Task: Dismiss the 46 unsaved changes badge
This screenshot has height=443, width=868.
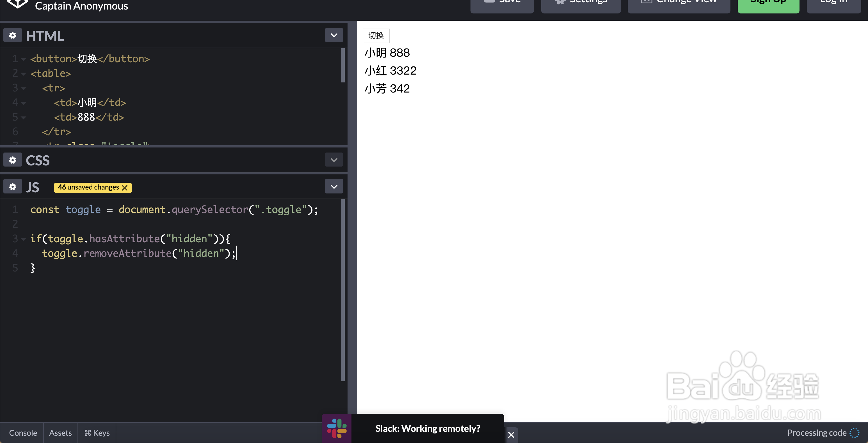Action: point(125,188)
